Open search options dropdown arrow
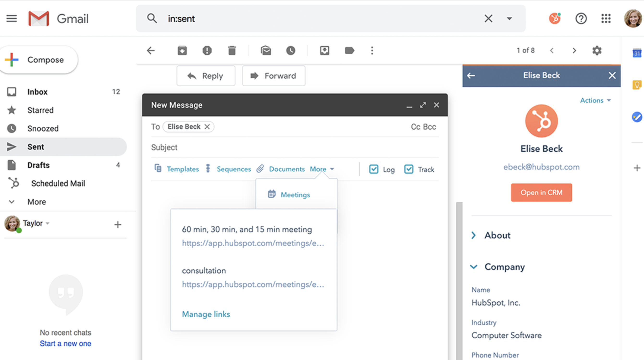The height and width of the screenshot is (360, 644). [509, 18]
